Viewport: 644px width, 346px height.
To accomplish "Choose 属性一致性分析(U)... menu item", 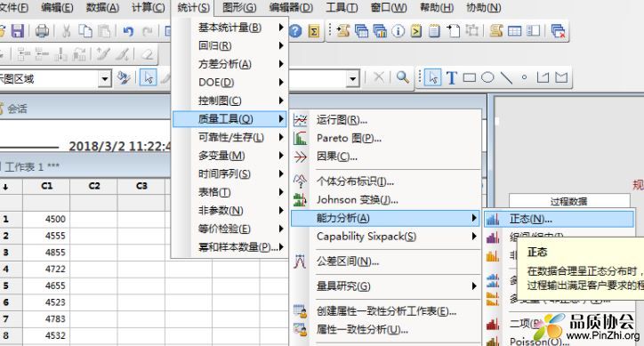I will 385,330.
